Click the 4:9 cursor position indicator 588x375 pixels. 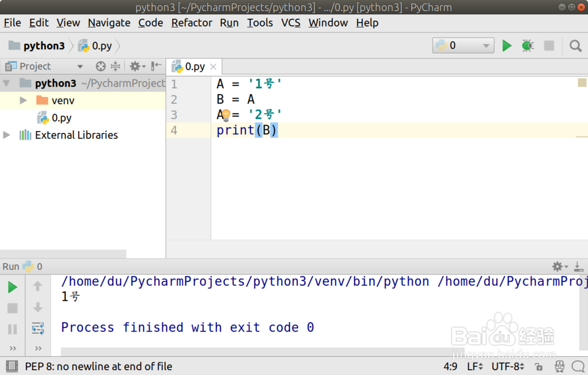click(x=450, y=366)
